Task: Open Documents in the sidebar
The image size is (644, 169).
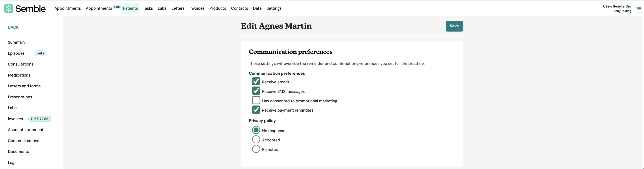Action: [x=18, y=151]
